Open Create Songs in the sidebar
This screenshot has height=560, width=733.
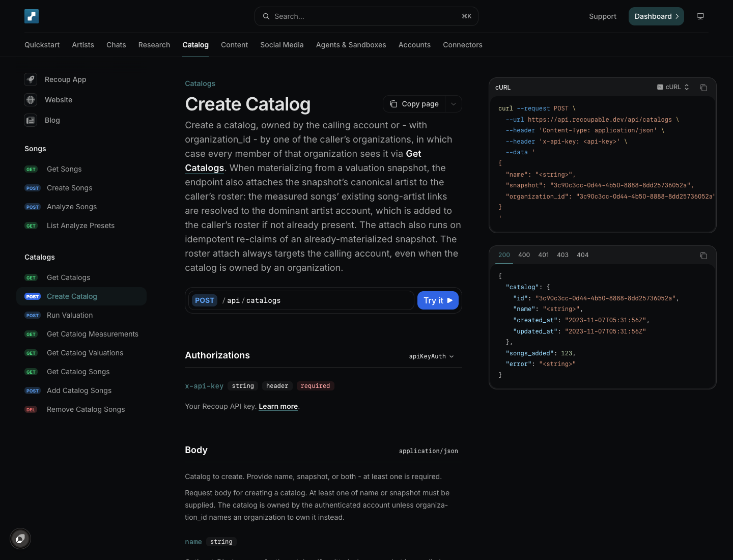[81, 188]
